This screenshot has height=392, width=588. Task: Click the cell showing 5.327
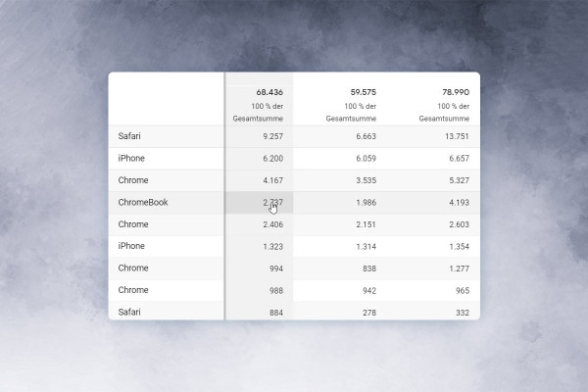pyautogui.click(x=460, y=180)
